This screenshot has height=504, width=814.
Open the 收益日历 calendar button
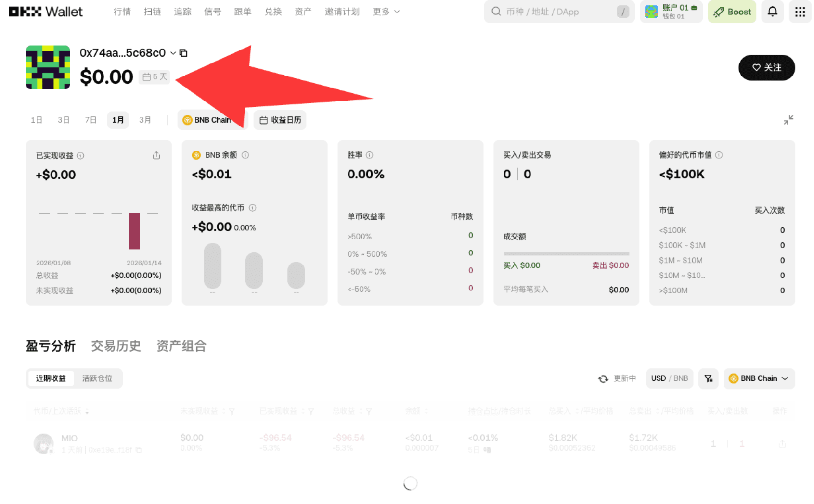click(x=280, y=120)
